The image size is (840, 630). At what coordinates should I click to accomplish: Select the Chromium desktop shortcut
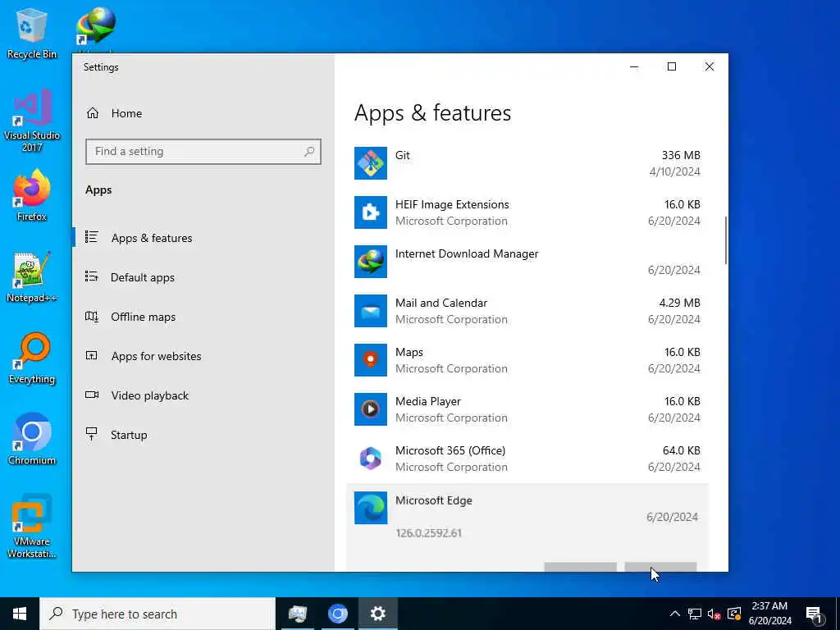pos(32,440)
